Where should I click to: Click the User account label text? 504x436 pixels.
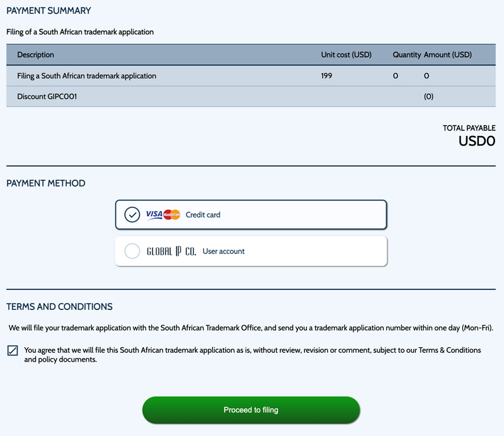pyautogui.click(x=224, y=251)
